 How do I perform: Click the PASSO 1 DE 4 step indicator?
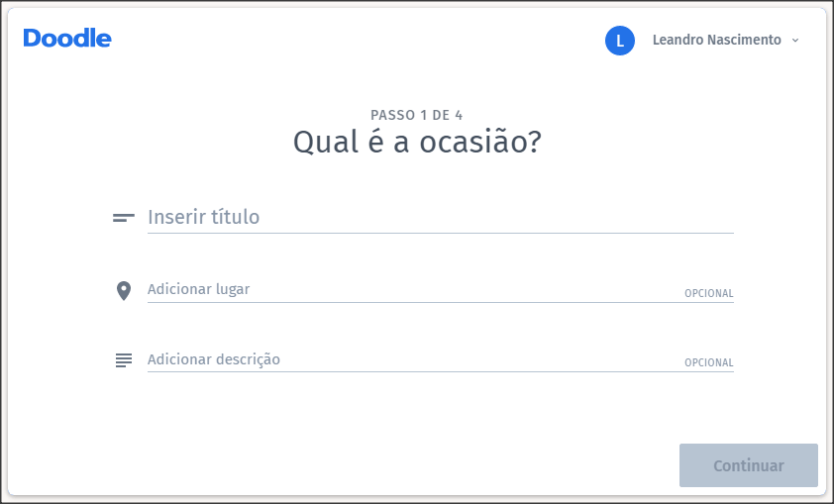click(416, 115)
